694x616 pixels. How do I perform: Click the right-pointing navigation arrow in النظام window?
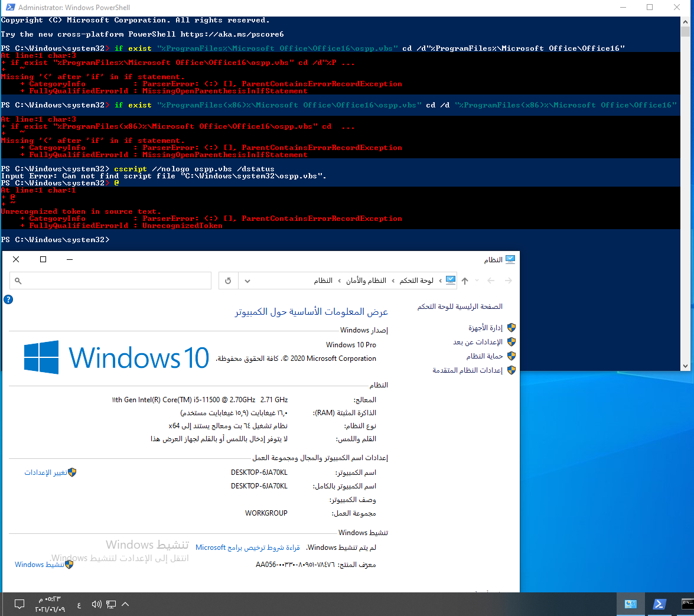point(508,281)
